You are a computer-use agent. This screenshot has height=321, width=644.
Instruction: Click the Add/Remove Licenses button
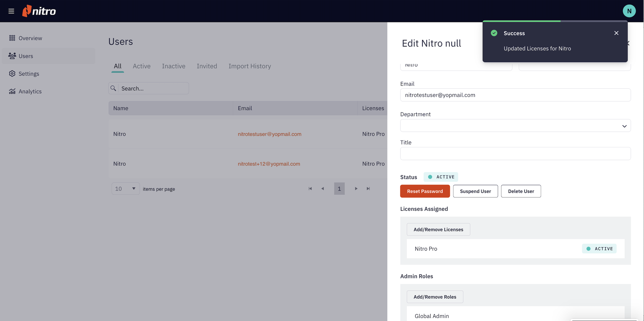click(438, 230)
